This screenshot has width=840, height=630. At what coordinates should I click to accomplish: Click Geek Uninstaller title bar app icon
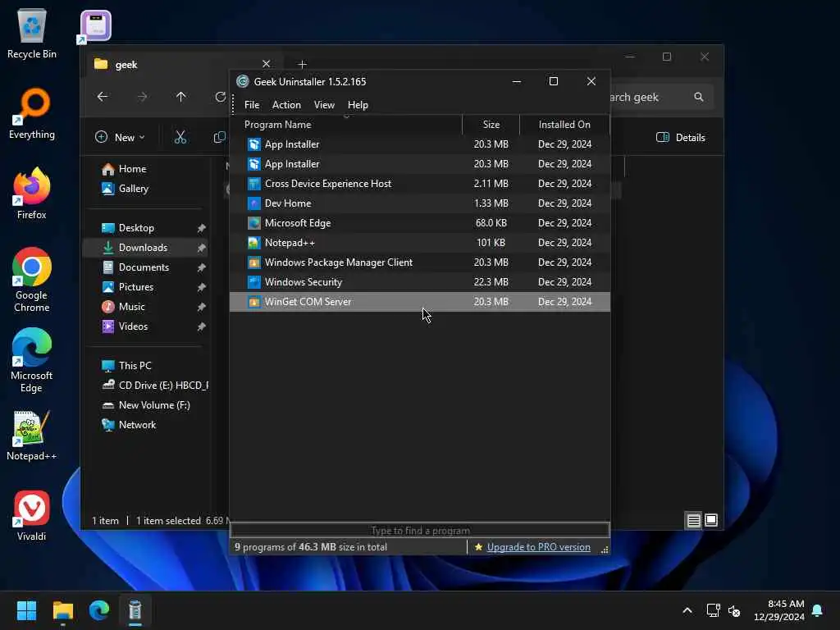(x=243, y=81)
